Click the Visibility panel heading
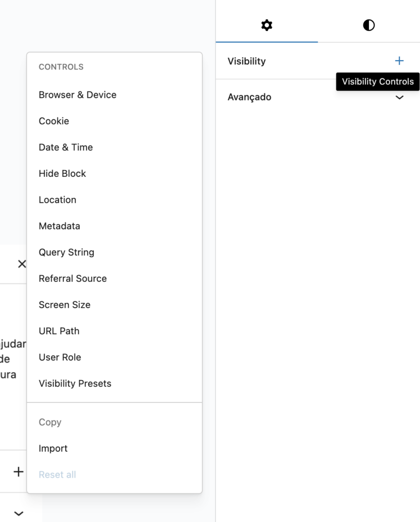The image size is (420, 522). pos(247,61)
